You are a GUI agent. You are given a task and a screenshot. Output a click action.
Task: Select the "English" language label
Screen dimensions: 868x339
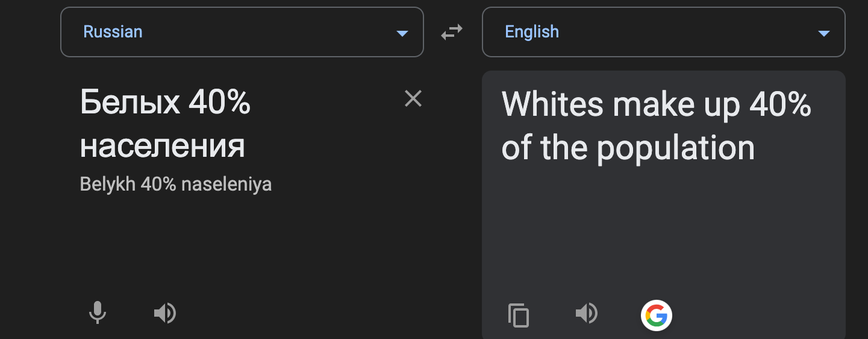point(532,32)
